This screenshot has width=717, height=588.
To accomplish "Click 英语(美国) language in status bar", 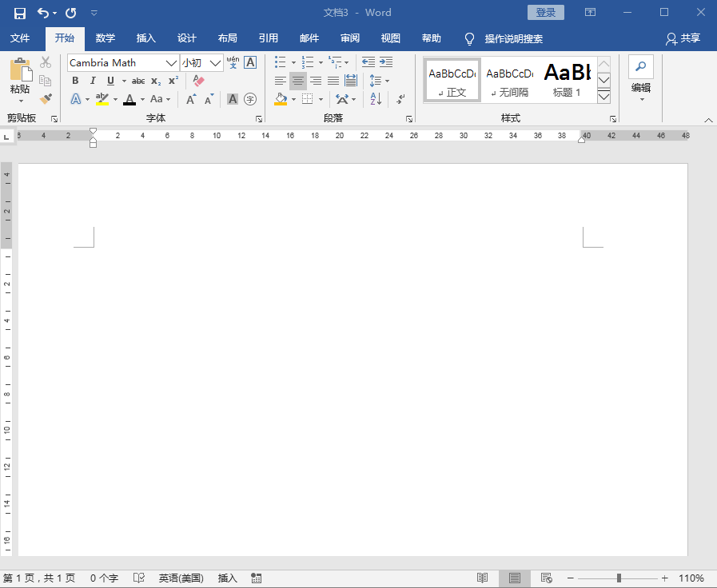I will (x=181, y=578).
